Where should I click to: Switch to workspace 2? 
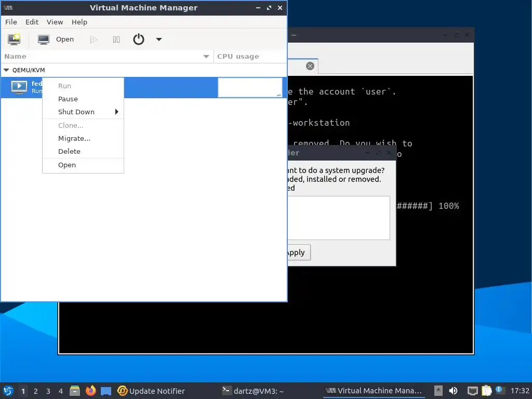pyautogui.click(x=36, y=391)
